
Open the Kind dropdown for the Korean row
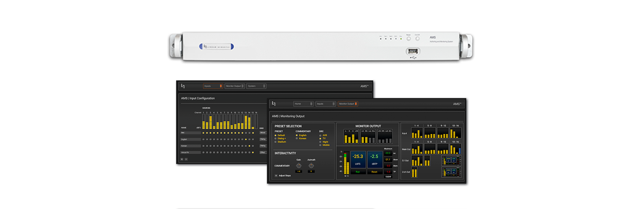[x=263, y=146]
